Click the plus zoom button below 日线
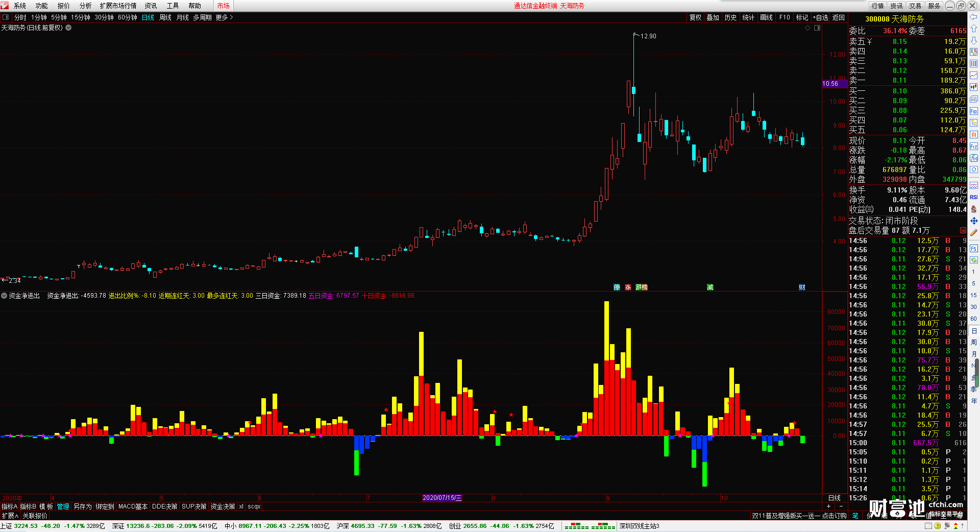Screen dimensions: 980x532 (x=828, y=506)
